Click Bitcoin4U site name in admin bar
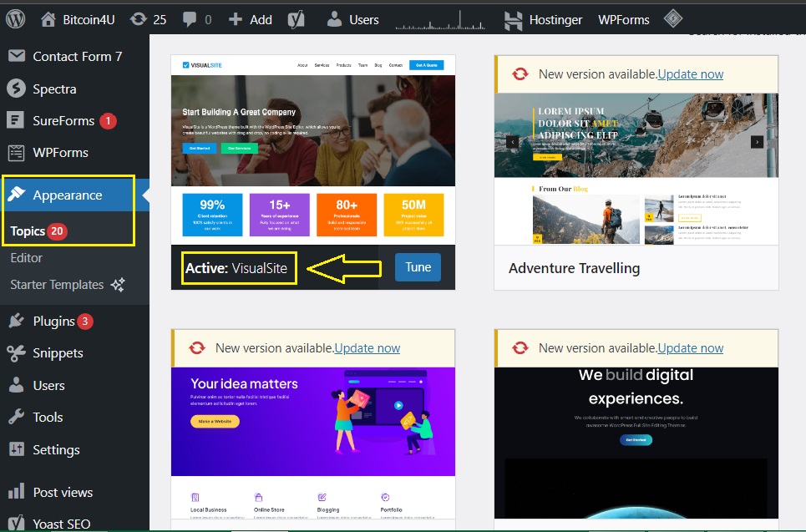 click(x=89, y=20)
